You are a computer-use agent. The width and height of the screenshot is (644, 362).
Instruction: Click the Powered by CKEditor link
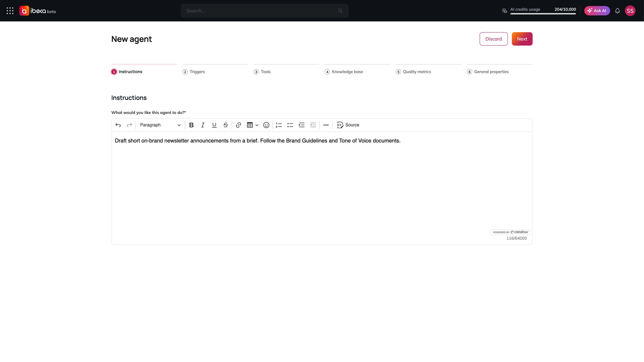511,232
